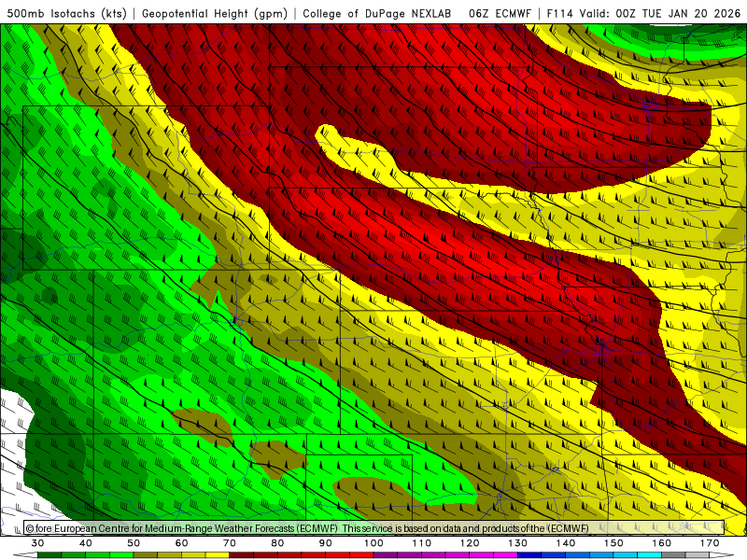
Task: Click the 'Geopotential Height (gpm)' title text
Action: (215, 14)
